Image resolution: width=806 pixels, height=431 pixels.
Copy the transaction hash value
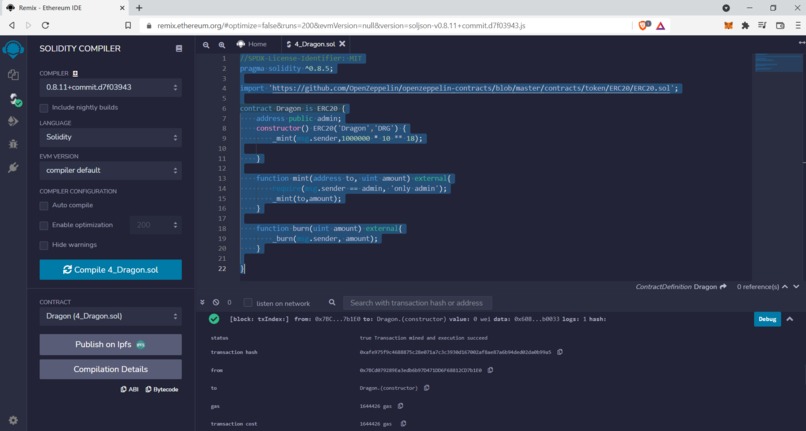pyautogui.click(x=560, y=352)
